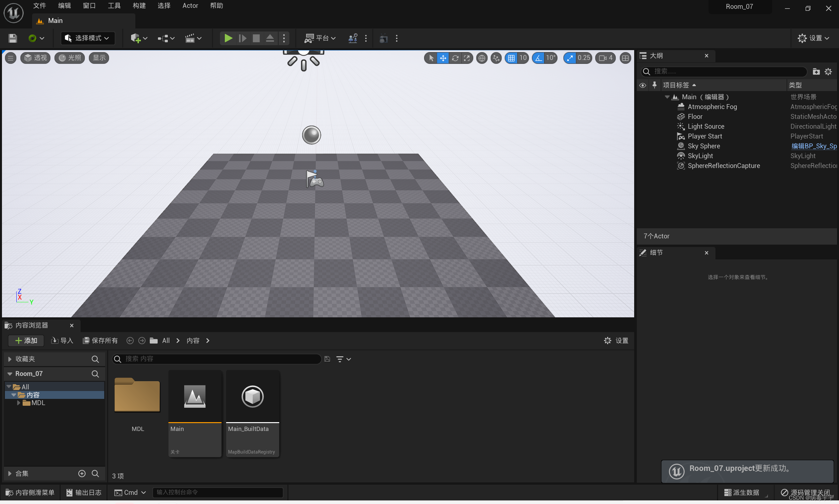Select the scale transform tool
This screenshot has width=839, height=504.
(x=467, y=58)
